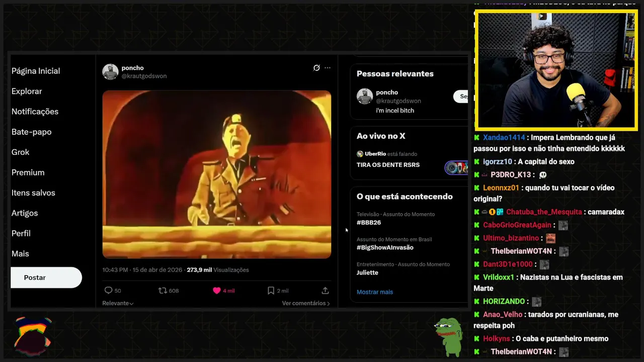The height and width of the screenshot is (362, 644).
Task: Click username Anao_Velho in chat
Action: 503,315
